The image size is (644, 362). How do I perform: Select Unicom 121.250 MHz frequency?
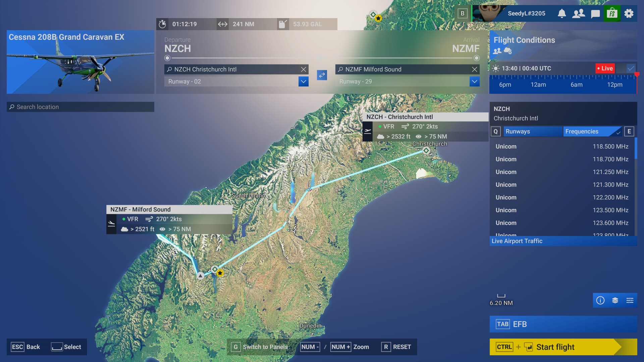coord(562,172)
